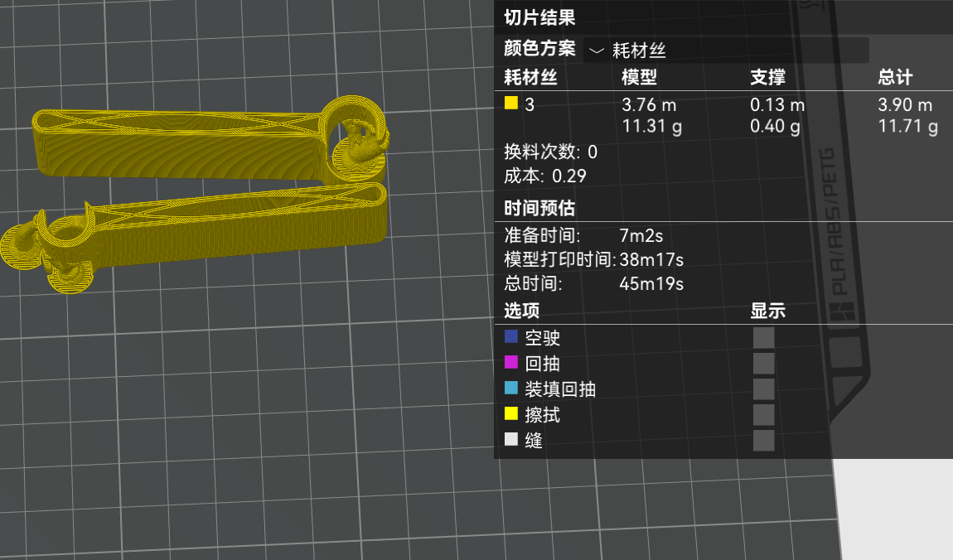Click the 选项 section header
Screen dimensions: 953x560
click(x=521, y=311)
